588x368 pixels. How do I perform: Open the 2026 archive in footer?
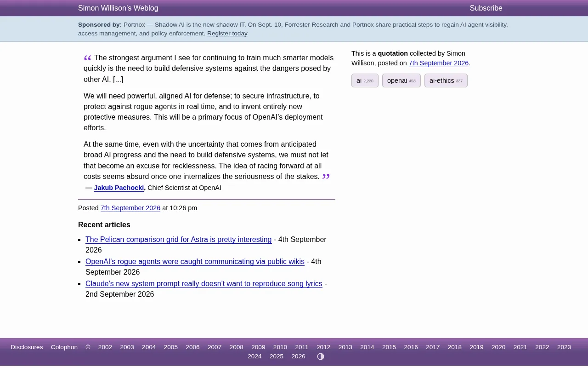(299, 356)
